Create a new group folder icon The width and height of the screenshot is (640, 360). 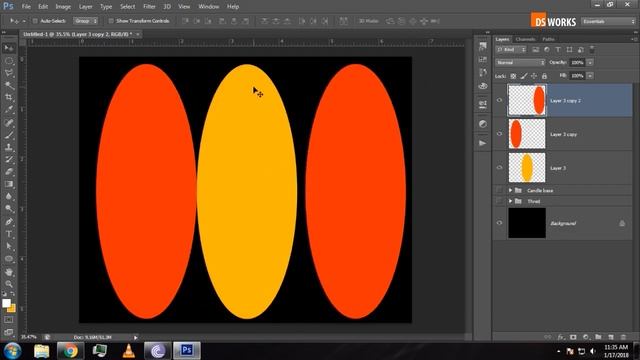pyautogui.click(x=598, y=337)
